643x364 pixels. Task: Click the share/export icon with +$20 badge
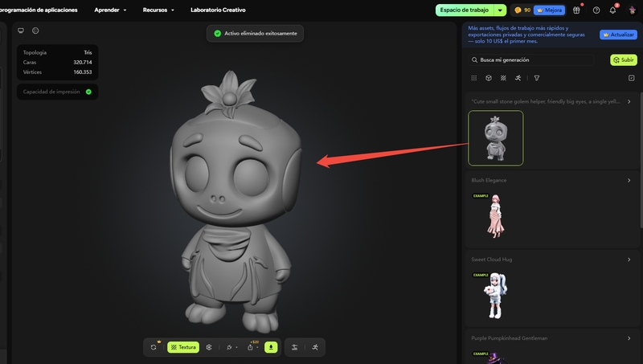[x=250, y=347]
